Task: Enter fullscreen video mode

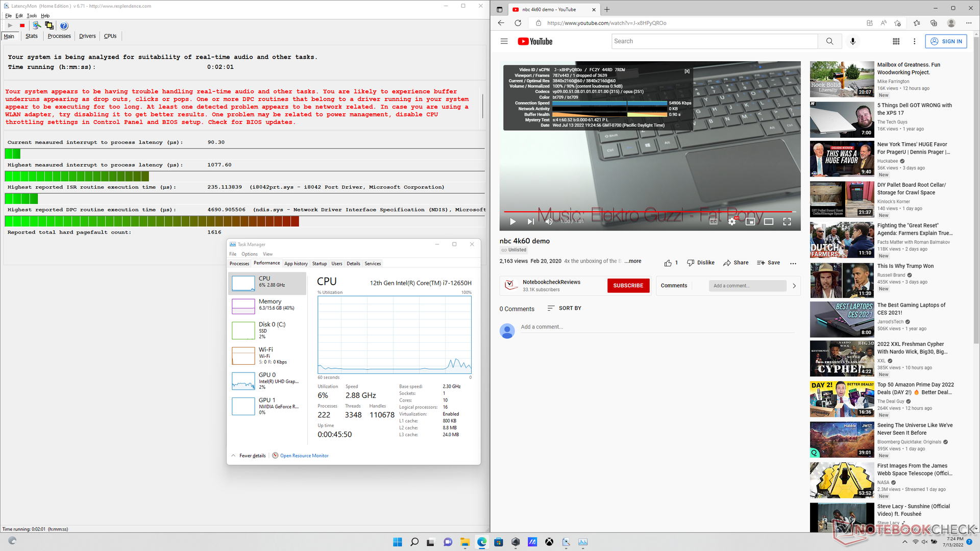Action: click(x=787, y=221)
